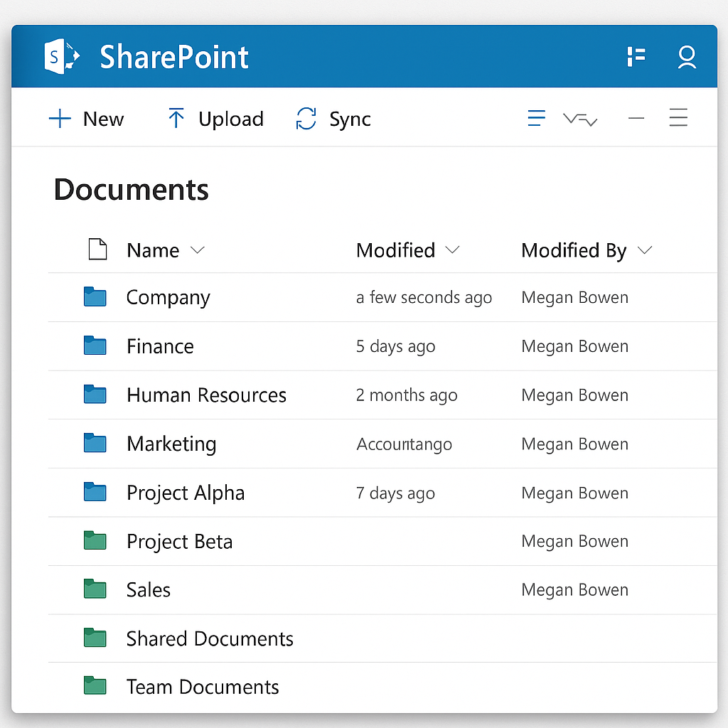Open the Modified By column dropdown
This screenshot has width=728, height=728.
645,250
